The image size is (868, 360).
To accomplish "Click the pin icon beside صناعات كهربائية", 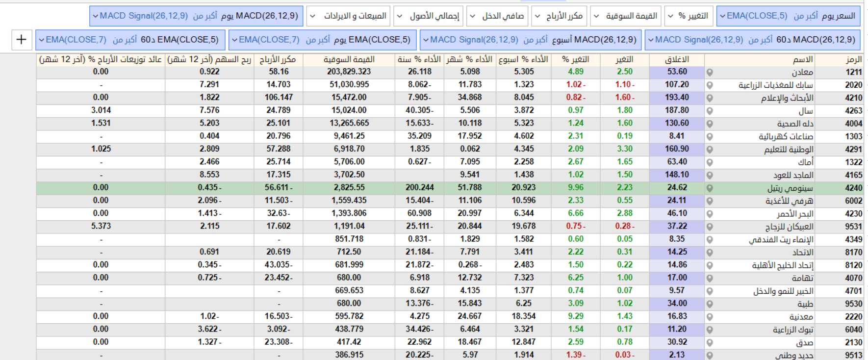I will click(710, 136).
